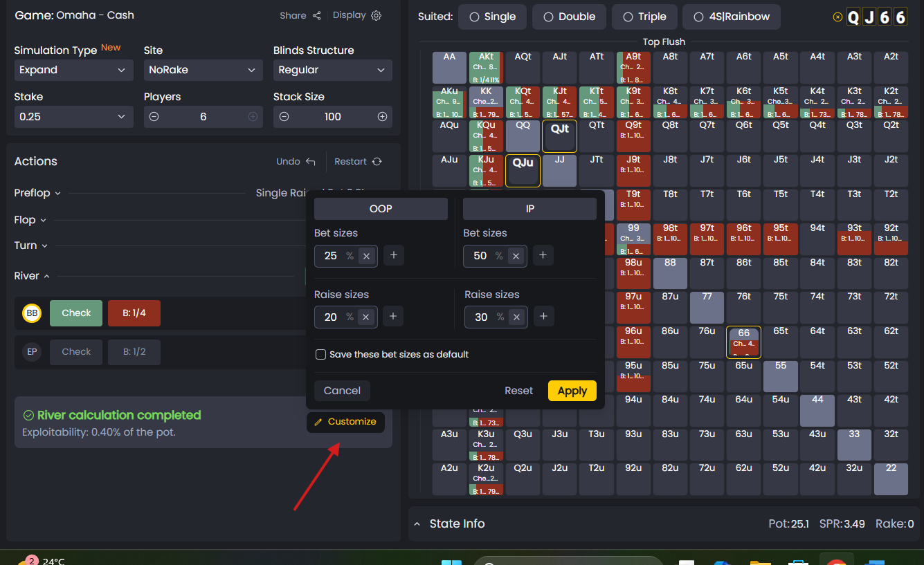Open the Site dropdown showing NoRake
The height and width of the screenshot is (565, 924).
tap(203, 70)
